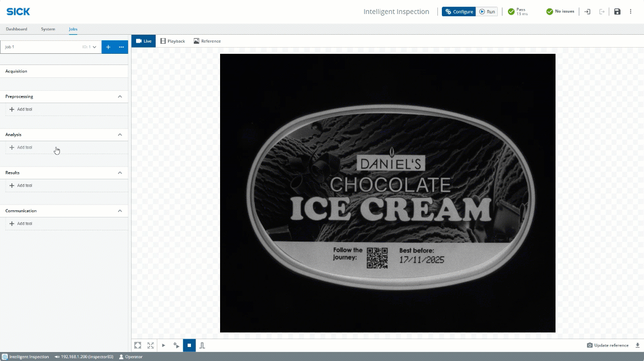Click the expand-arrows zoom icon below image
The height and width of the screenshot is (361, 644).
coord(151,345)
